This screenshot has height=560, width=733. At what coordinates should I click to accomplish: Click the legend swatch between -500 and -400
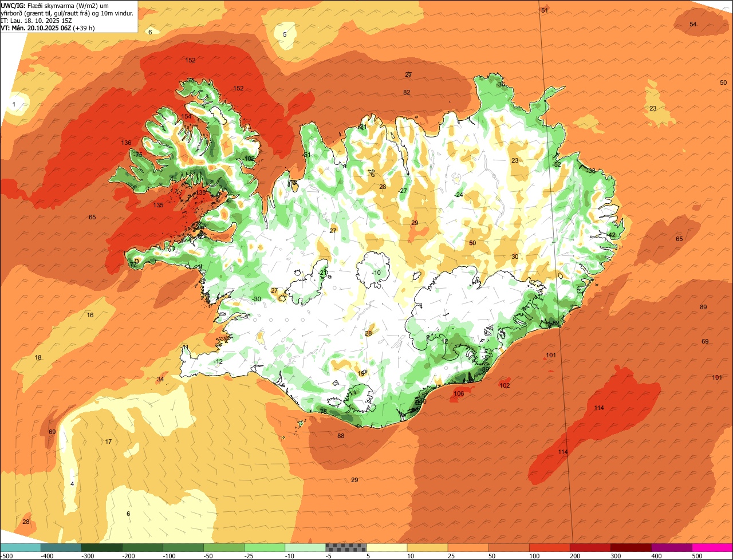point(21,547)
